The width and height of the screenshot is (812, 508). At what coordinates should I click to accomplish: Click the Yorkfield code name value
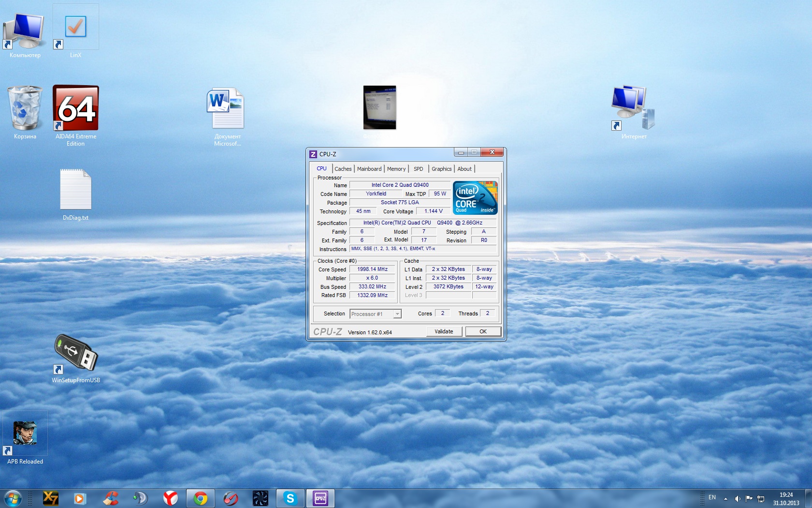(376, 194)
